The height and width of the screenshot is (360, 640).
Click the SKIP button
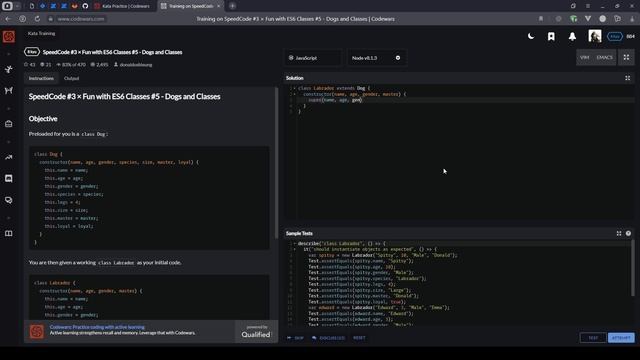pyautogui.click(x=296, y=338)
